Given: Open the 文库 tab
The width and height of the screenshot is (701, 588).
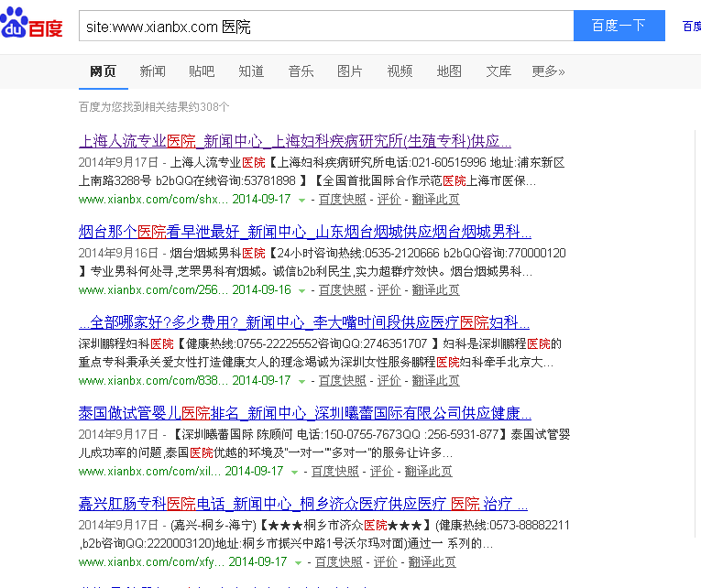Looking at the screenshot, I should 498,71.
